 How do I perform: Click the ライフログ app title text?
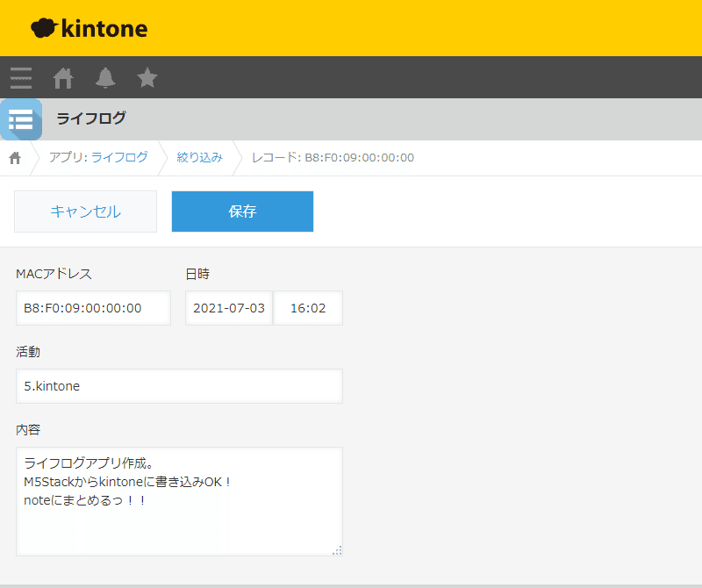(x=91, y=118)
